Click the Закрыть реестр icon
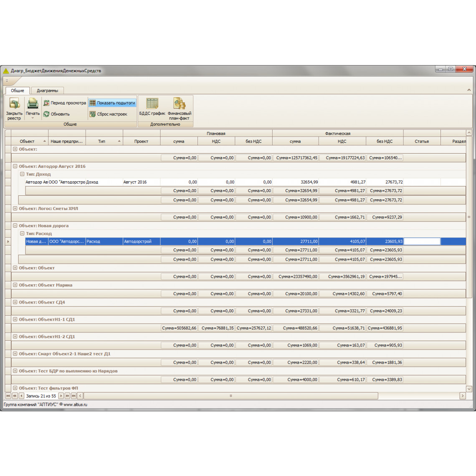Viewport: 476px width, 476px height. click(x=14, y=104)
